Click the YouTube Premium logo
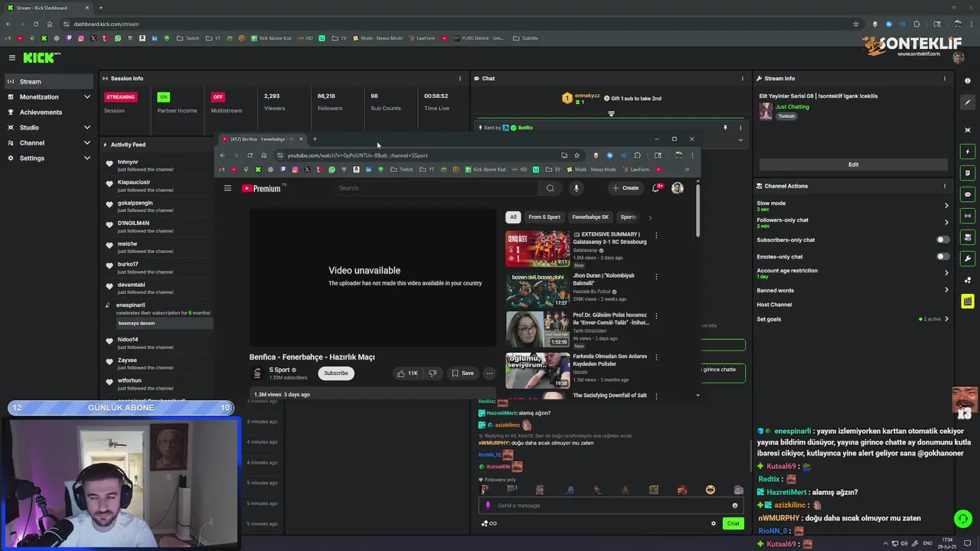The width and height of the screenshot is (980, 551). point(262,188)
